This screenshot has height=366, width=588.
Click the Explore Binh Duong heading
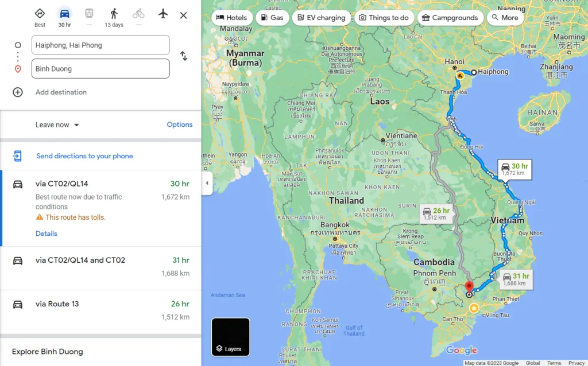(48, 352)
